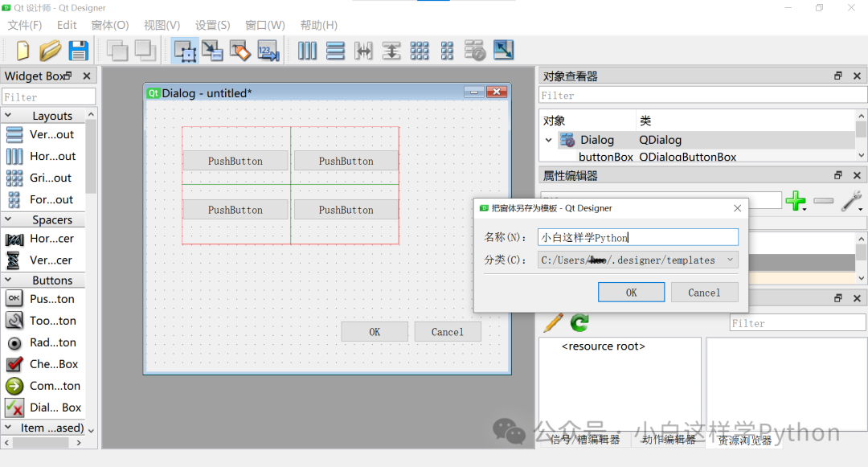Collapse the Item Views category

[x=8, y=427]
